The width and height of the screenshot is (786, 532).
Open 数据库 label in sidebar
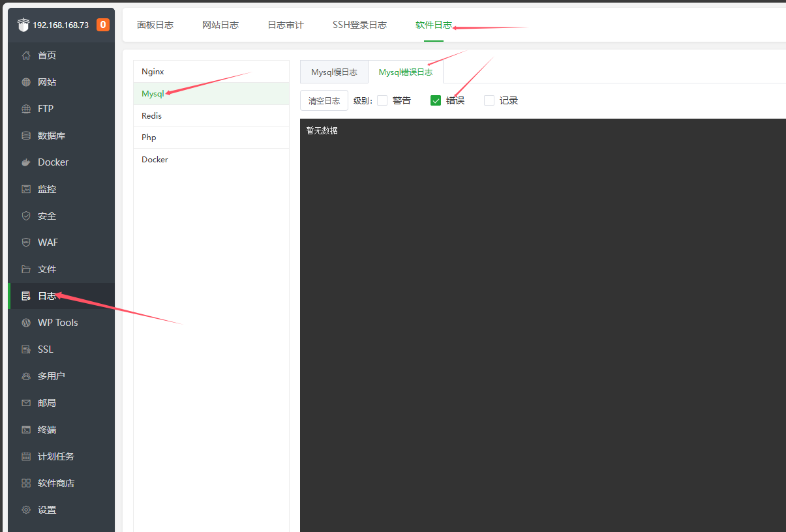[x=52, y=136]
